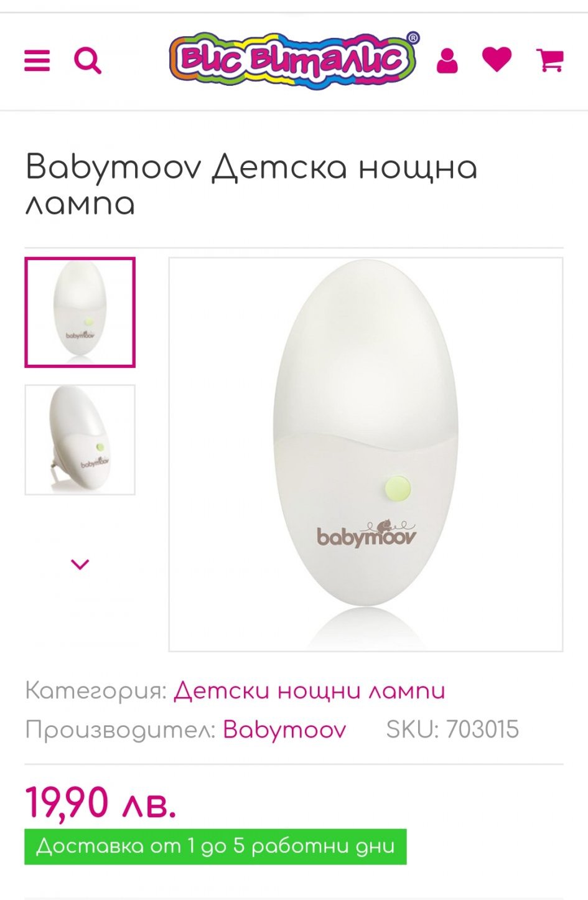View the shopping cart icon
Image resolution: width=588 pixels, height=900 pixels.
[x=550, y=60]
